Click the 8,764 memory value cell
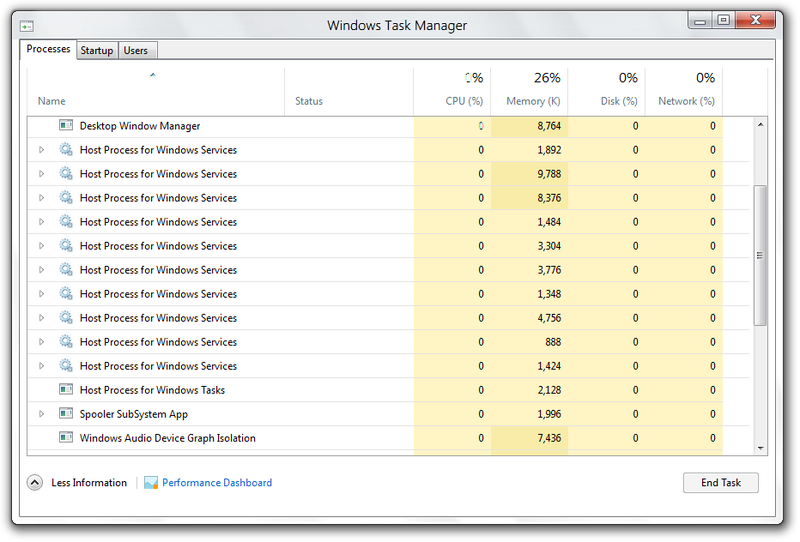Image resolution: width=800 pixels, height=542 pixels. 529,126
